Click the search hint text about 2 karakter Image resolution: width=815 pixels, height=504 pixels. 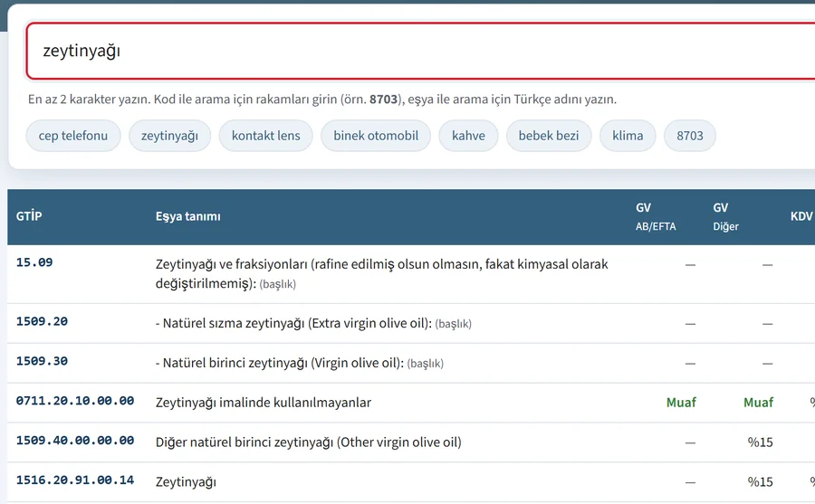point(322,100)
